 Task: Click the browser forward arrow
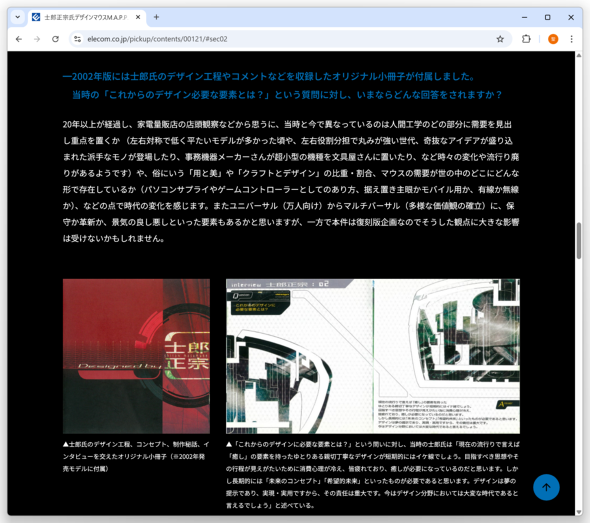tap(37, 39)
